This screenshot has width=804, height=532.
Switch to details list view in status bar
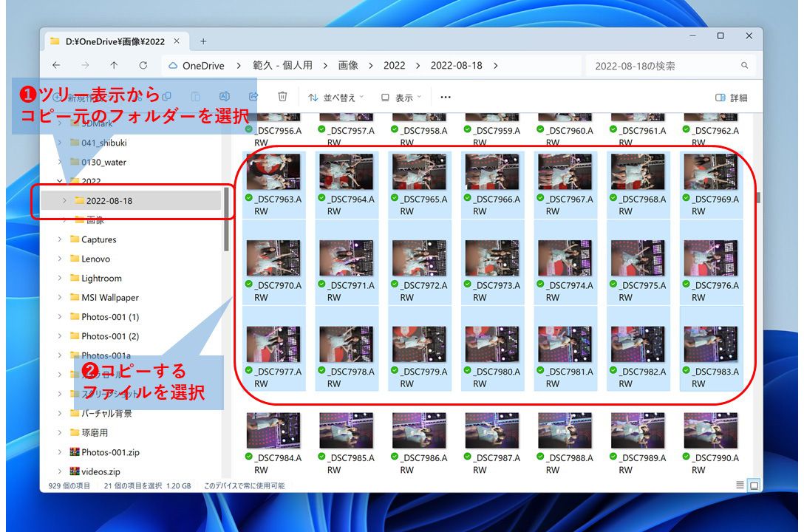740,485
